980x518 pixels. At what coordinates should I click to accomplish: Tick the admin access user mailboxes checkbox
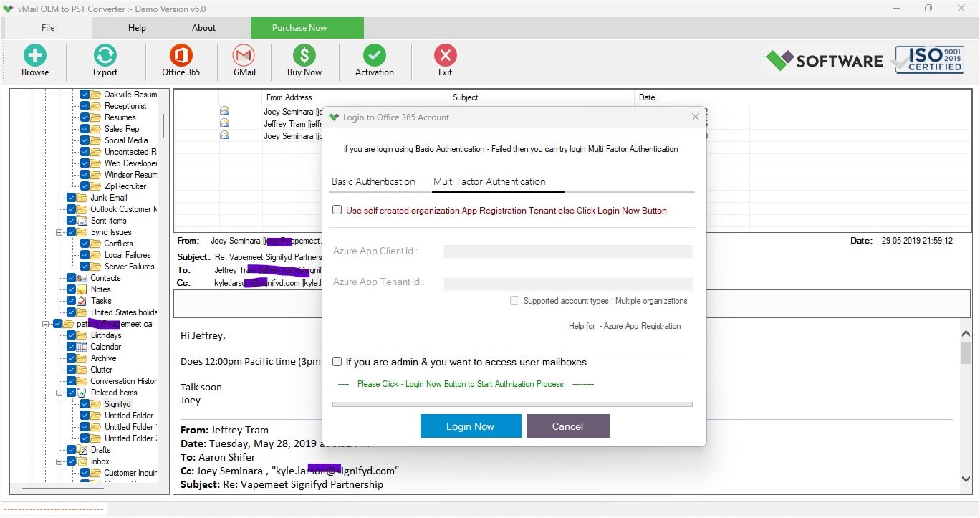(x=337, y=362)
